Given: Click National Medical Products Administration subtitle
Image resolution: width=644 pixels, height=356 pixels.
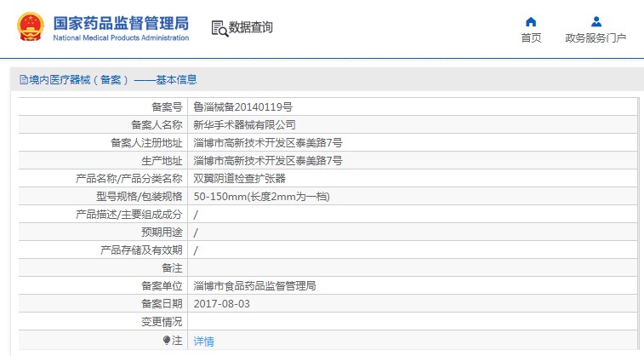Looking at the screenshot, I should click(x=121, y=37).
